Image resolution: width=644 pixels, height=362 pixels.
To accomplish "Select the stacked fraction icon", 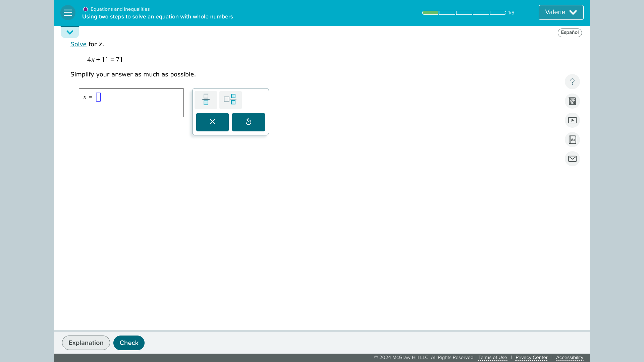I will 206,100.
